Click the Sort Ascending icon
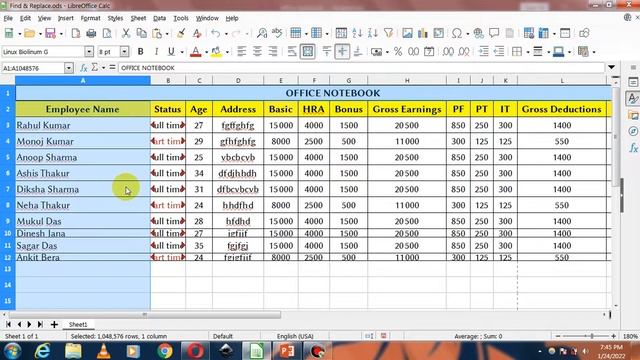 coord(357,33)
